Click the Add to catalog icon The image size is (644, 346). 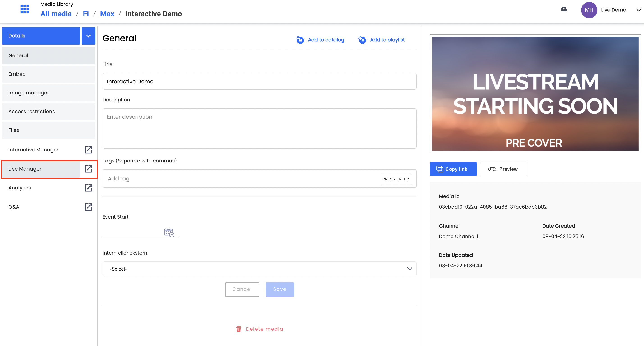click(x=300, y=40)
